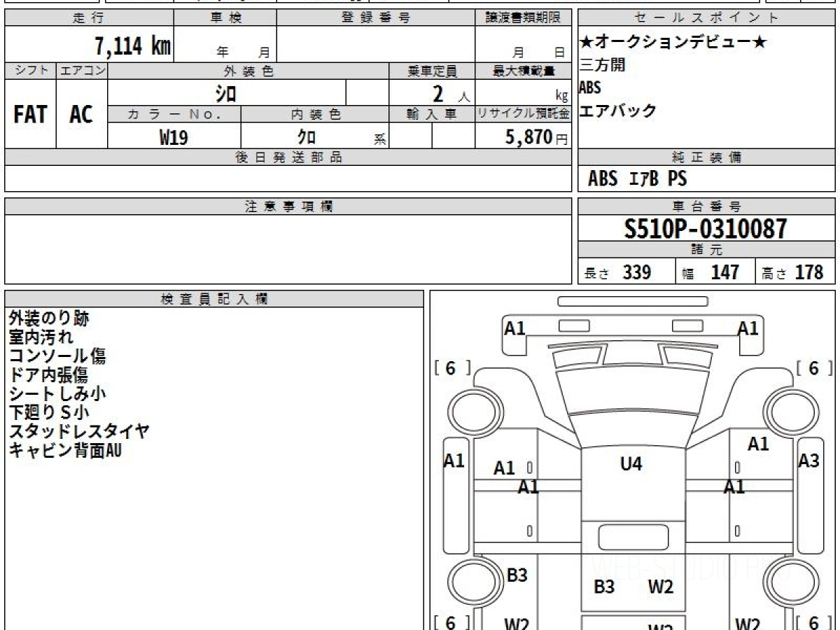The width and height of the screenshot is (840, 630).
Task: Select the W2 mark on the truck bed
Action: click(x=660, y=587)
